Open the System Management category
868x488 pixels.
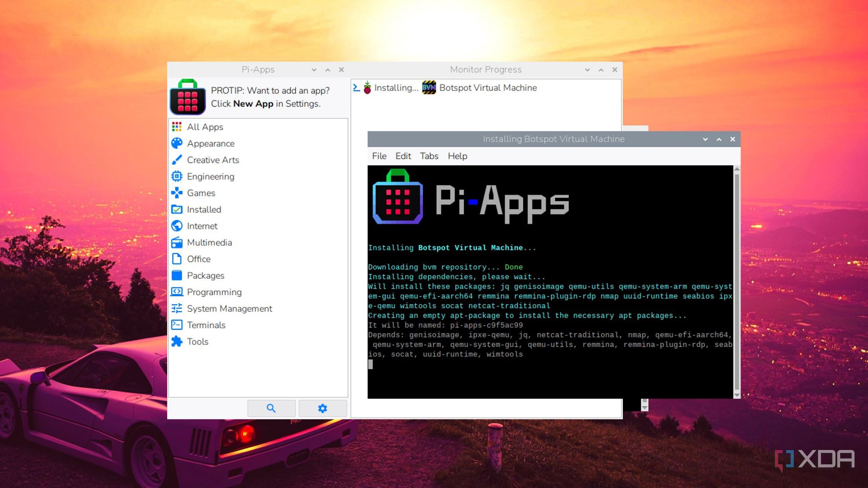(x=229, y=309)
